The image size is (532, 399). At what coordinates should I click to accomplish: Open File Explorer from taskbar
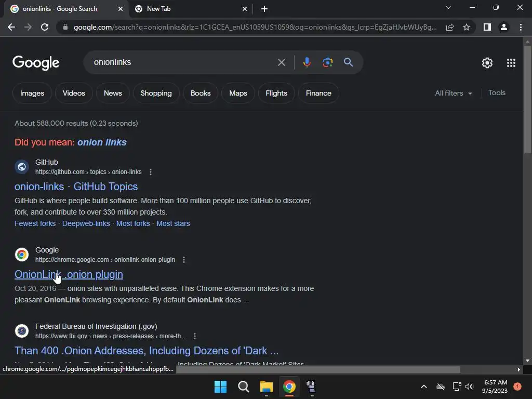point(267,387)
